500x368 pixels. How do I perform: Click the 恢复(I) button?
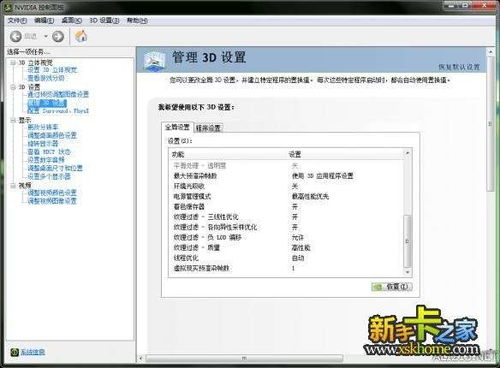tap(392, 287)
